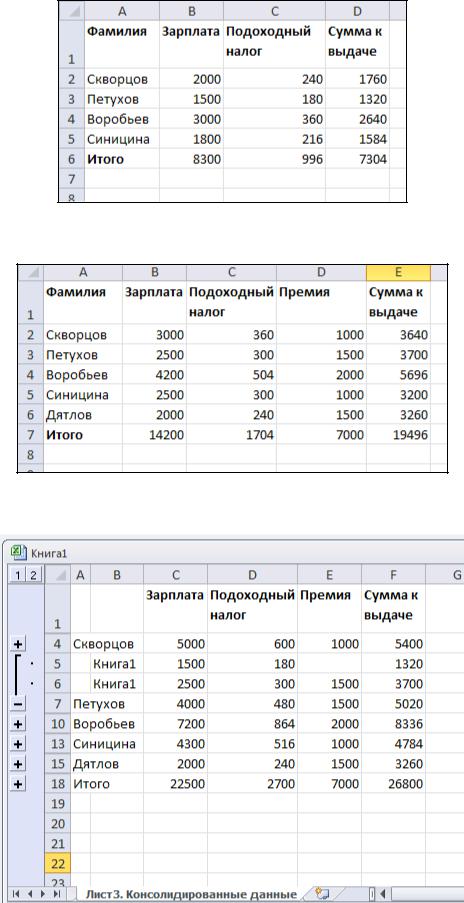
Task: Click the Excel icon next to Книга1 title
Action: [19, 552]
